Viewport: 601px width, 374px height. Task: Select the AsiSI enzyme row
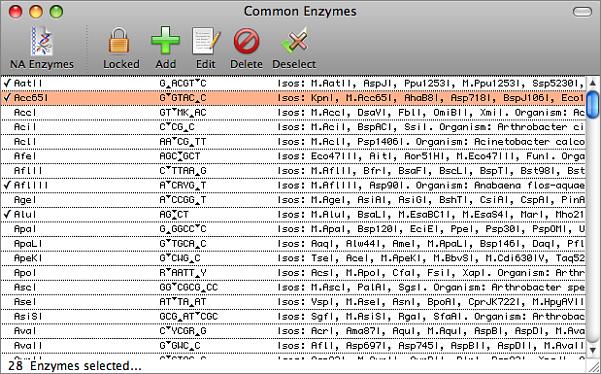tap(293, 316)
